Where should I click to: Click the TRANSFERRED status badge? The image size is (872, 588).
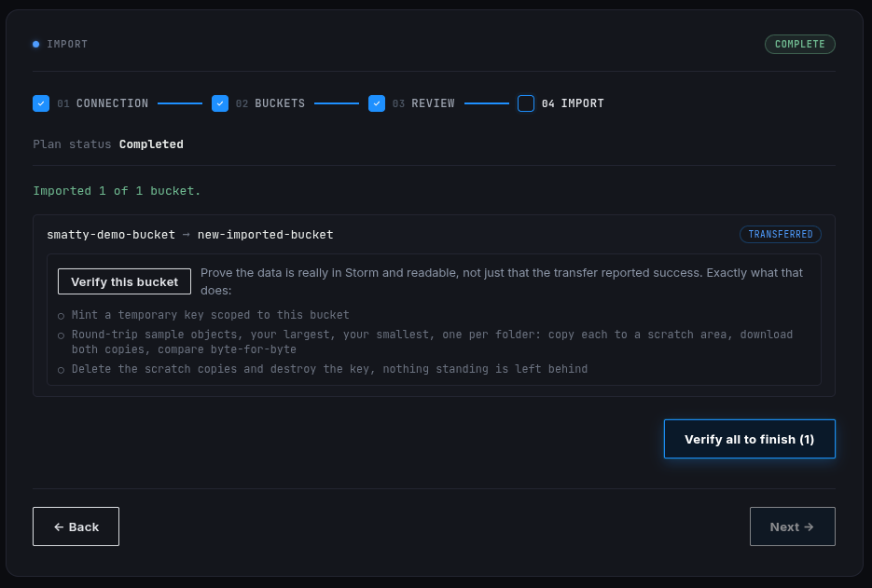click(781, 234)
